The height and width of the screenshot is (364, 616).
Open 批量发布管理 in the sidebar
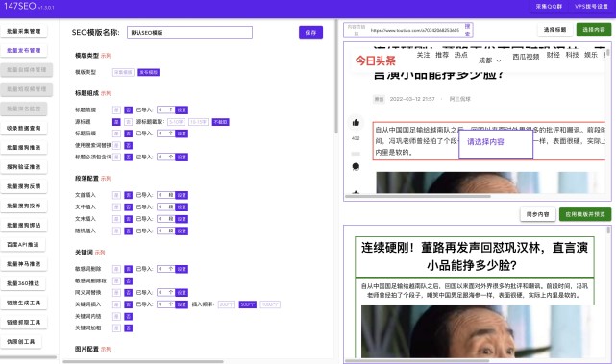point(24,50)
